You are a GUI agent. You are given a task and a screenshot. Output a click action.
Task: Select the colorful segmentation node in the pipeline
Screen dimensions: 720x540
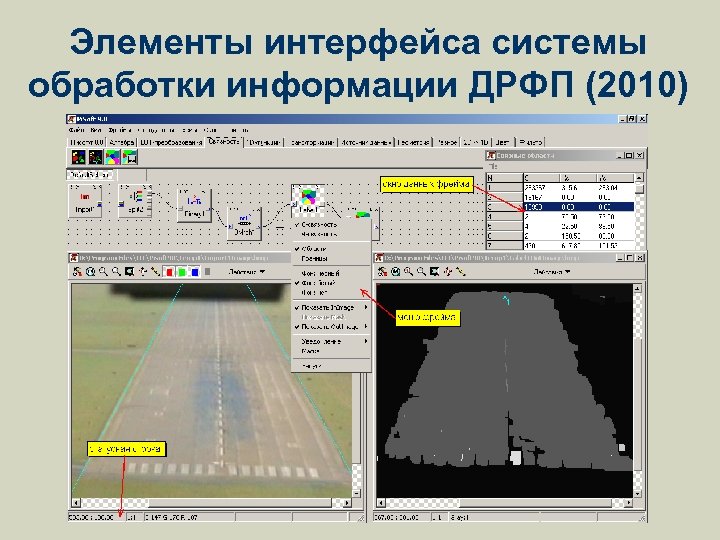coord(308,200)
